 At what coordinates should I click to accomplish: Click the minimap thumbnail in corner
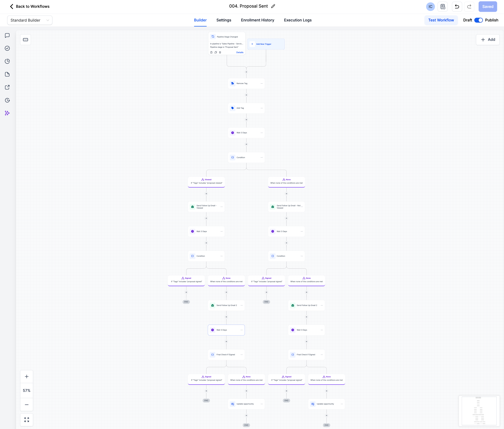coord(479,411)
